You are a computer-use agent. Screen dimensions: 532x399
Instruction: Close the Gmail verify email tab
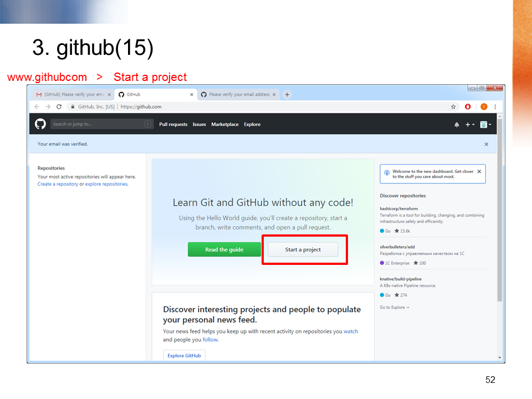109,95
